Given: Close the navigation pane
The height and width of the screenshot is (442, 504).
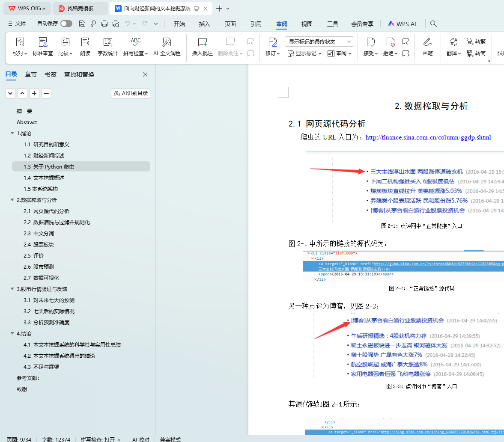Looking at the screenshot, I should click(145, 74).
